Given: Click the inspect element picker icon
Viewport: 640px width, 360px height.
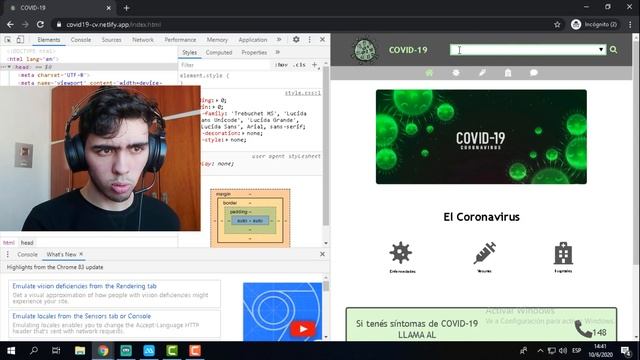Looking at the screenshot, I should pos(8,40).
